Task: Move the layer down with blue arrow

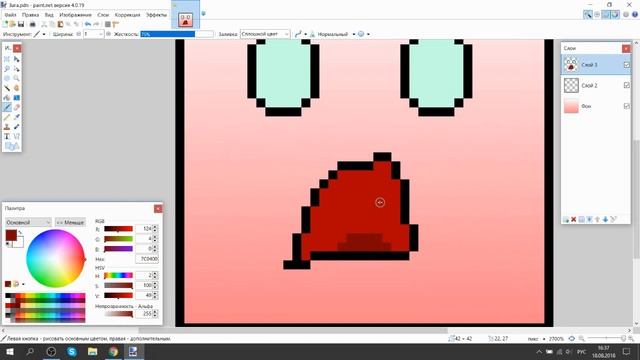Action: click(x=605, y=220)
